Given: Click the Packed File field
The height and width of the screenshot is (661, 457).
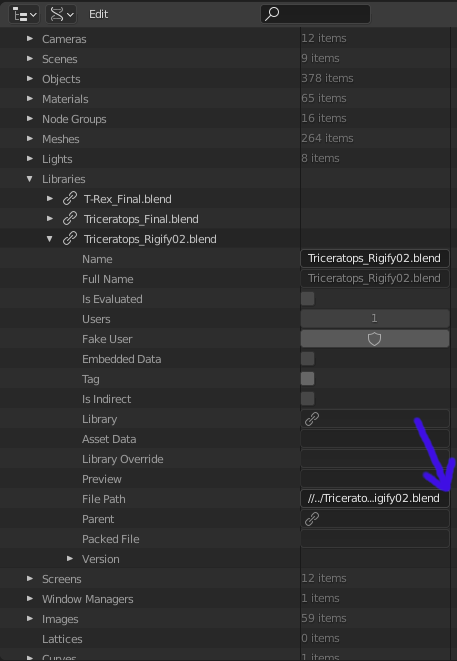Looking at the screenshot, I should tap(375, 539).
